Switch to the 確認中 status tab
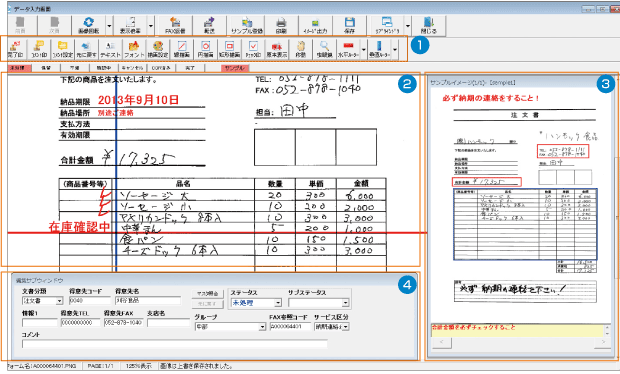 coord(104,68)
